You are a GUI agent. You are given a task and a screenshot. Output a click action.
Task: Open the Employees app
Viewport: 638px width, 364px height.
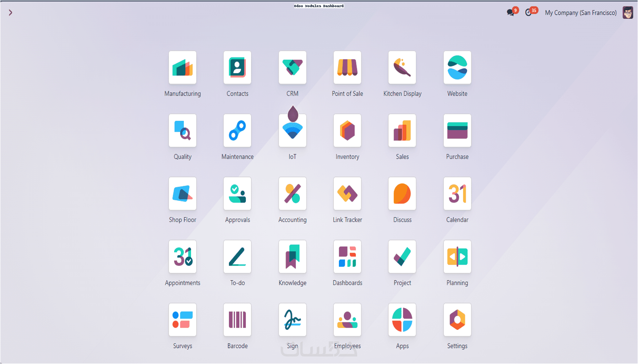(x=347, y=320)
